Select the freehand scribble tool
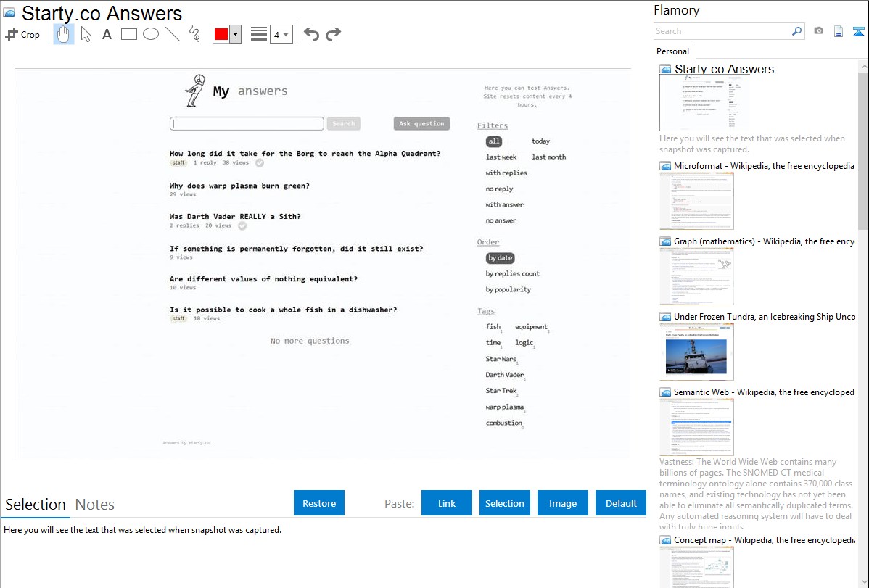Screen dimensions: 869x588 194,34
